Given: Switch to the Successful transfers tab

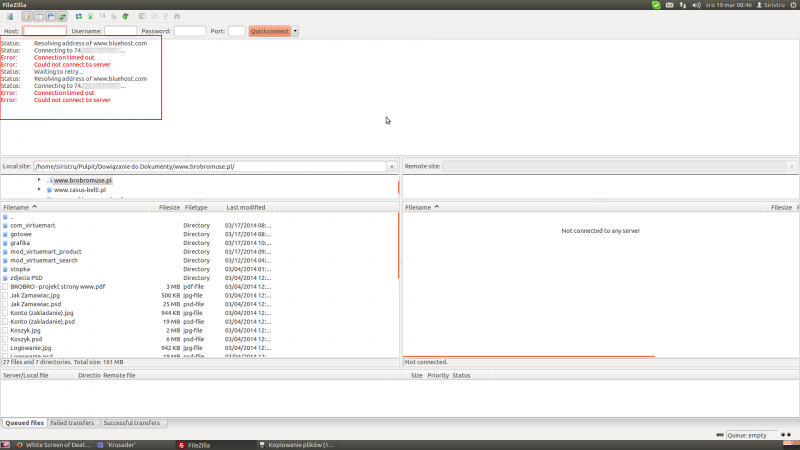Looking at the screenshot, I should pyautogui.click(x=132, y=423).
